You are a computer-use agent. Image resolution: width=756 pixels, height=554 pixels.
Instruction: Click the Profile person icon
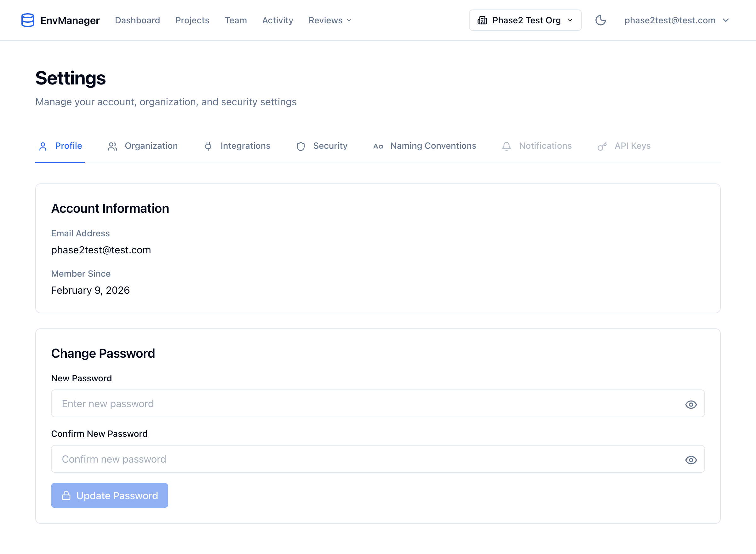(43, 146)
